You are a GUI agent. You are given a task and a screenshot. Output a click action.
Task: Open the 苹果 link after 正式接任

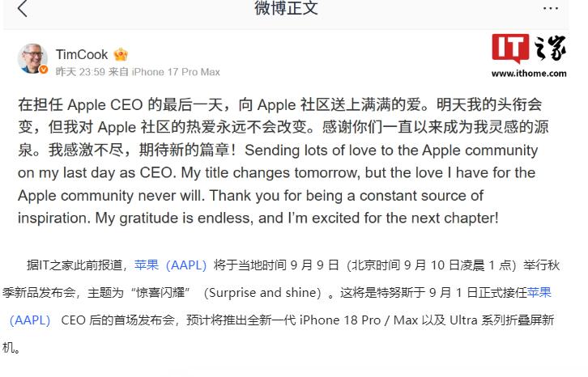[x=539, y=292]
